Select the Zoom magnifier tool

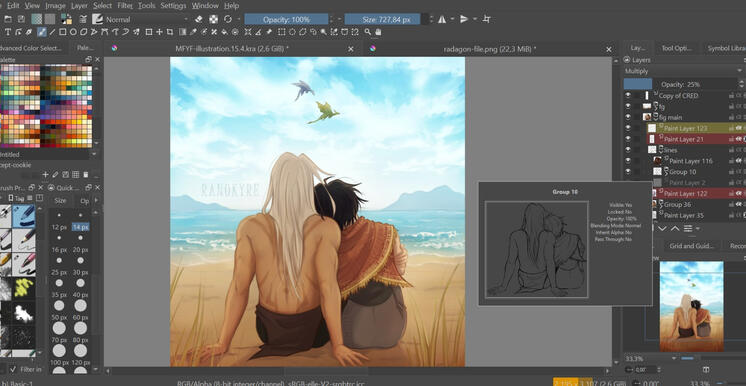pos(368,32)
